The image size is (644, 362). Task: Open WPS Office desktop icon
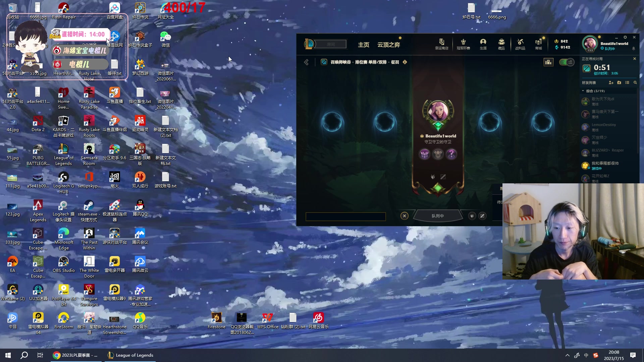pyautogui.click(x=267, y=320)
